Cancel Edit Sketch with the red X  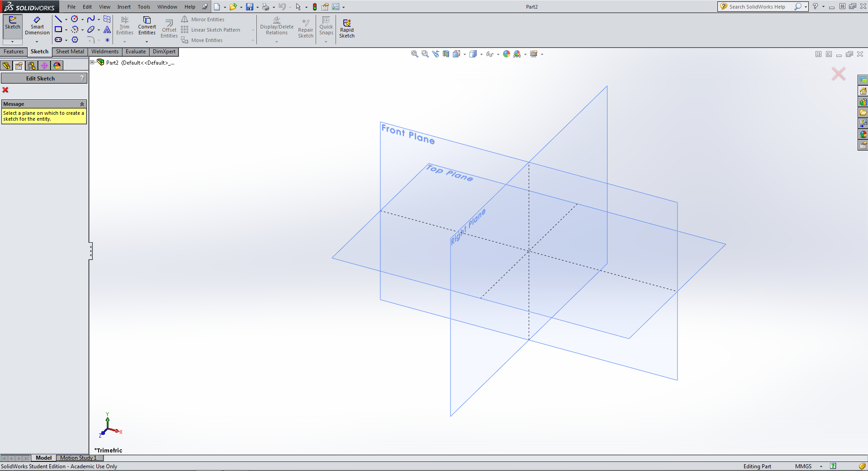point(5,90)
